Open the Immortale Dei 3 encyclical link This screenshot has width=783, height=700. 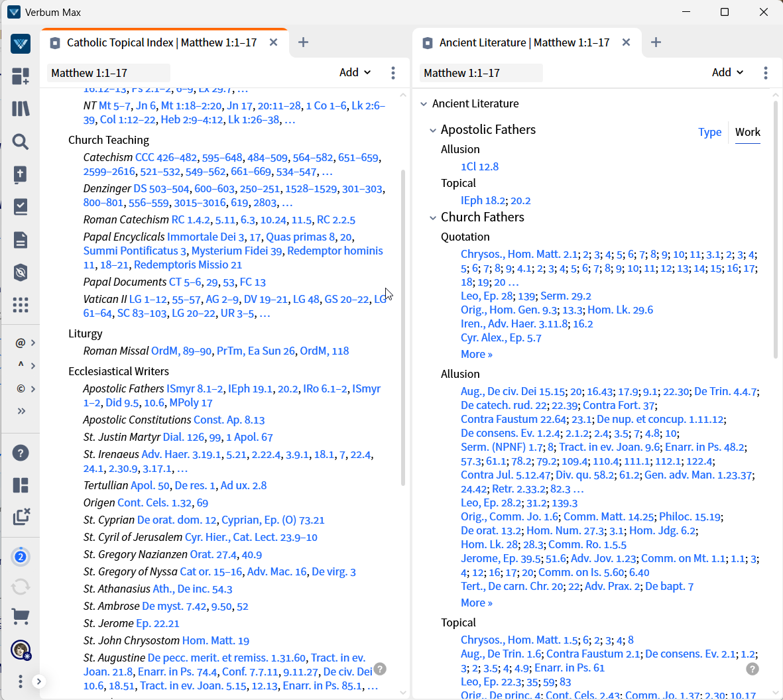point(206,237)
